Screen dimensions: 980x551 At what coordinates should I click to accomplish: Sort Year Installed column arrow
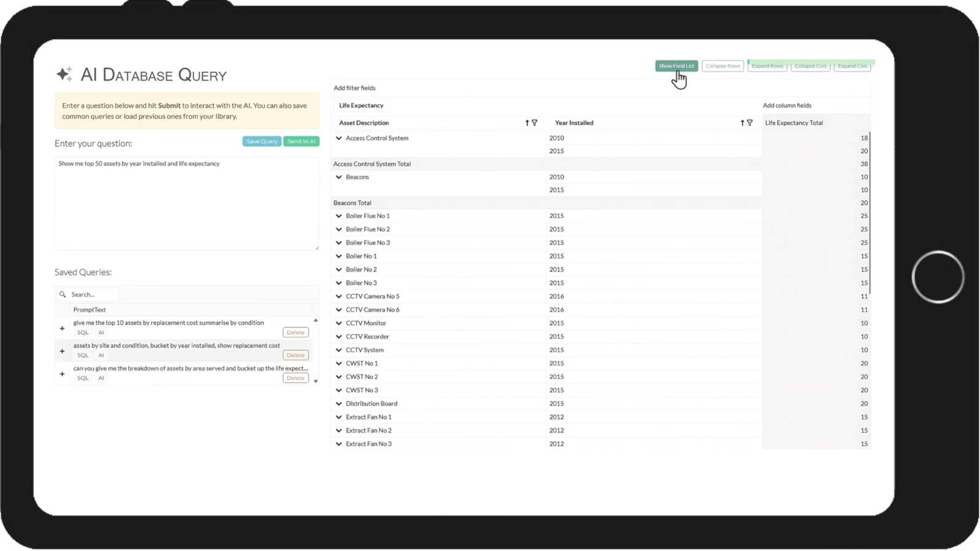[742, 123]
